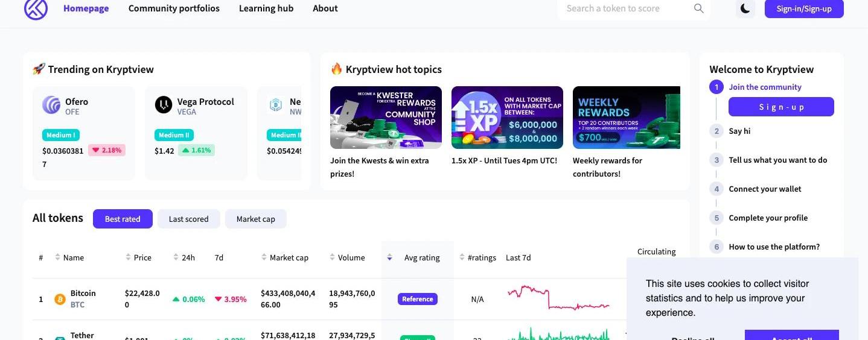Sort table by Volume column arrows
Viewport: 868px width, 340px height.
click(x=332, y=257)
